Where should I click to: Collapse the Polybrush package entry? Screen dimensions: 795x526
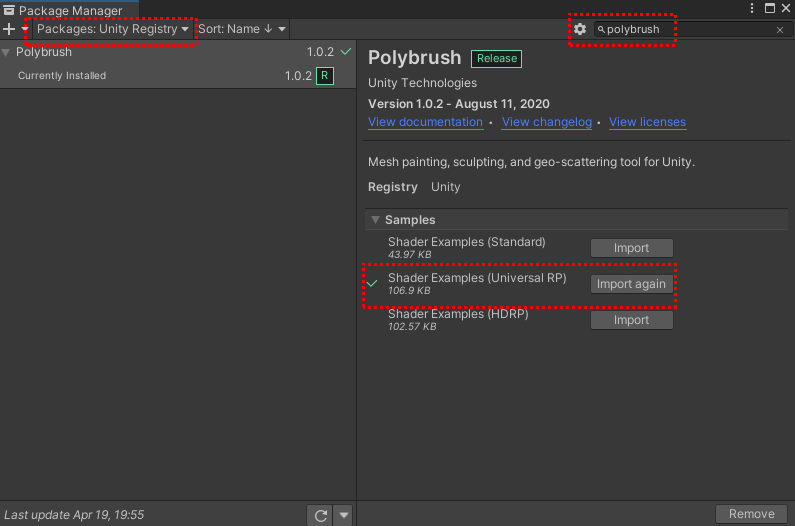(6, 52)
